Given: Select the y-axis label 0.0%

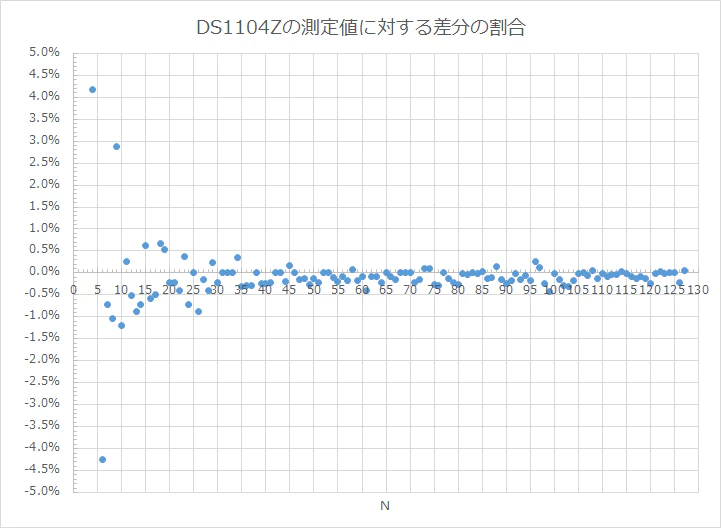Looking at the screenshot, I should coord(45,271).
